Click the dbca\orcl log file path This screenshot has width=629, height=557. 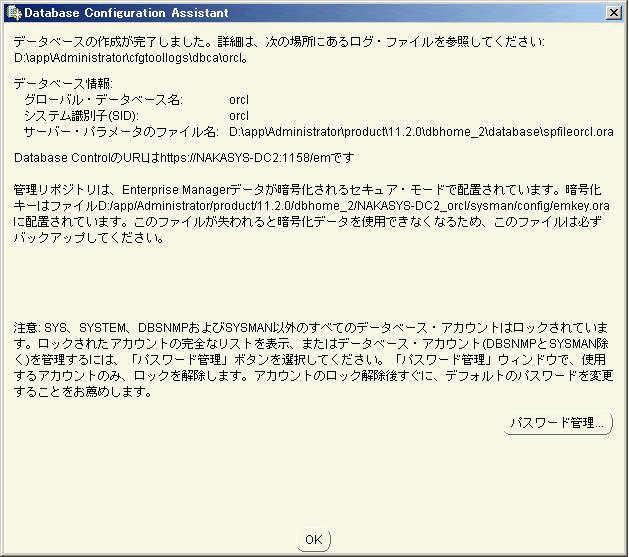point(131,58)
